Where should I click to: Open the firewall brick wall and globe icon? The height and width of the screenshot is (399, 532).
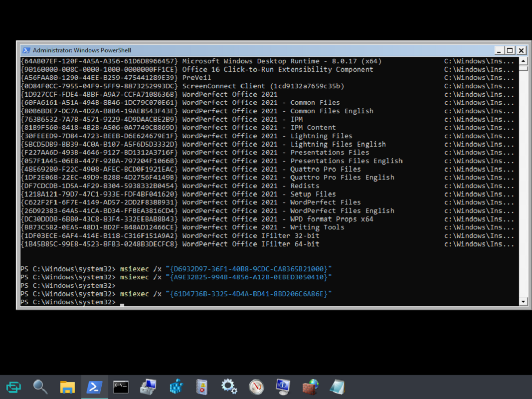point(310,387)
